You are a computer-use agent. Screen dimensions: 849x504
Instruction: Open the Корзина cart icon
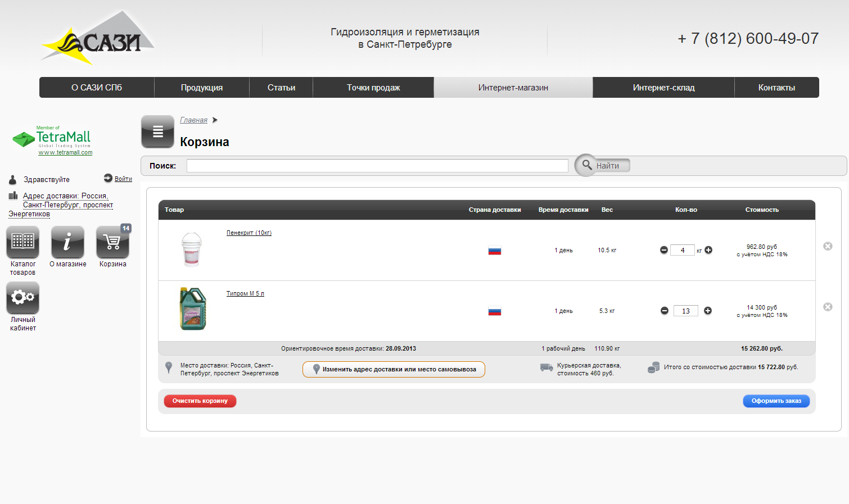point(112,242)
